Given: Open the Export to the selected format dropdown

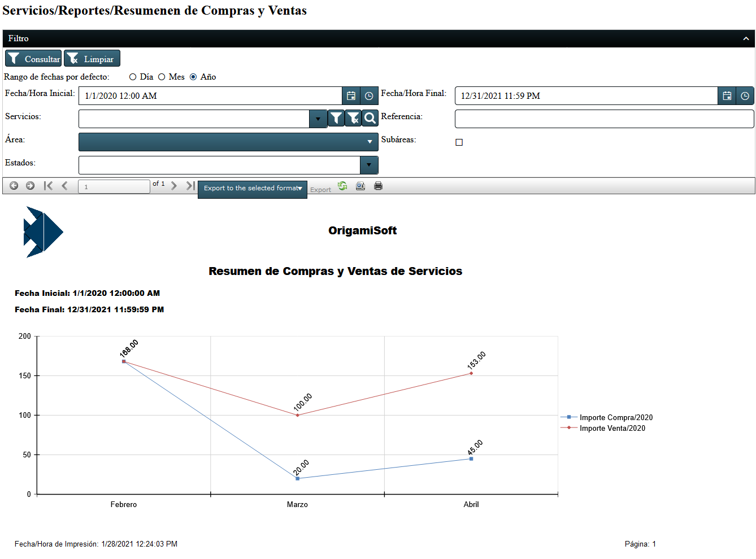Looking at the screenshot, I should (253, 189).
